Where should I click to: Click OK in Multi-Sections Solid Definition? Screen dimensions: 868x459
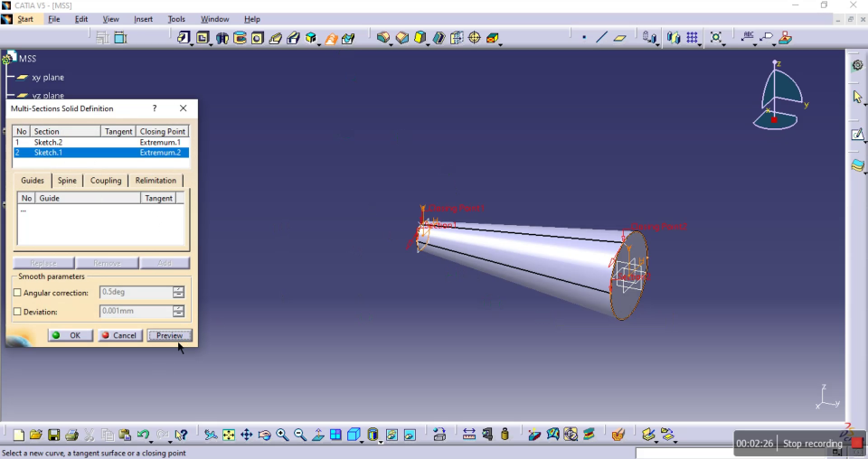[x=69, y=335]
